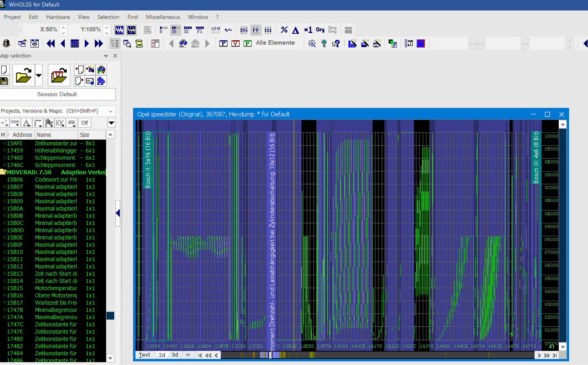Toggle signed +/- display

228,30
